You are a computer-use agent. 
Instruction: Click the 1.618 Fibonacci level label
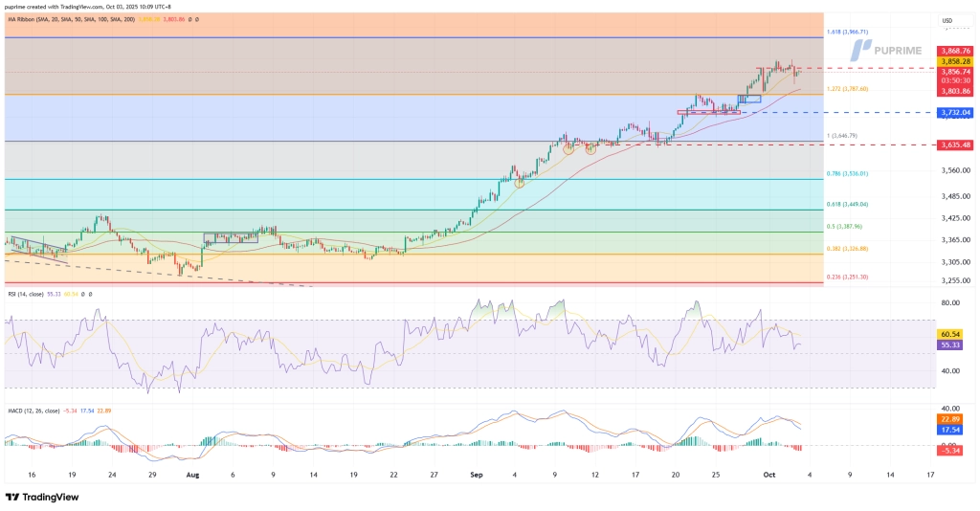[847, 32]
